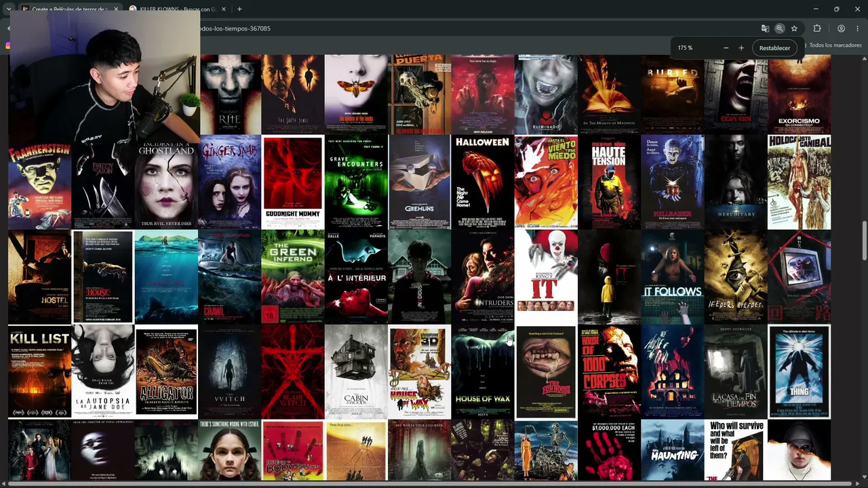
Task: Select the Insidious poster
Action: tap(419, 277)
